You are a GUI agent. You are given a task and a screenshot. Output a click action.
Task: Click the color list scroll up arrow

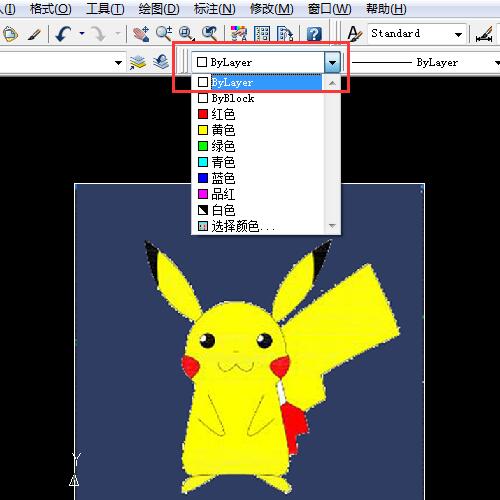click(332, 83)
